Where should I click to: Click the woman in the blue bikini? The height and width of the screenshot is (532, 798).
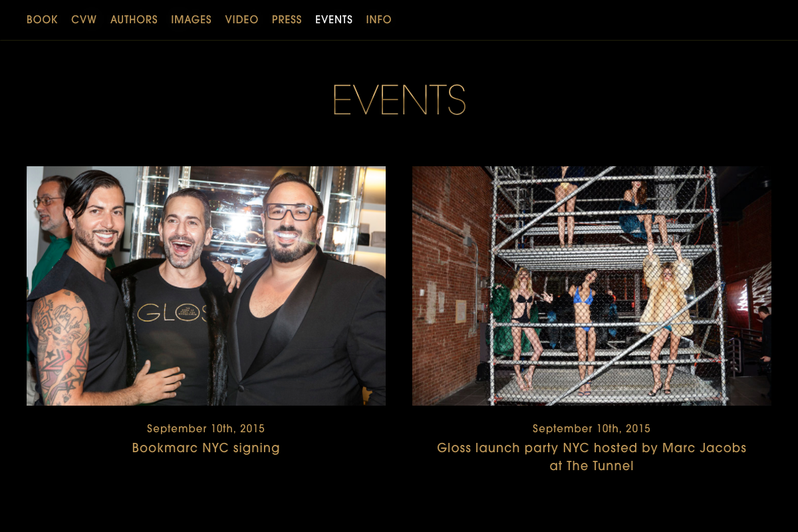[x=583, y=332]
